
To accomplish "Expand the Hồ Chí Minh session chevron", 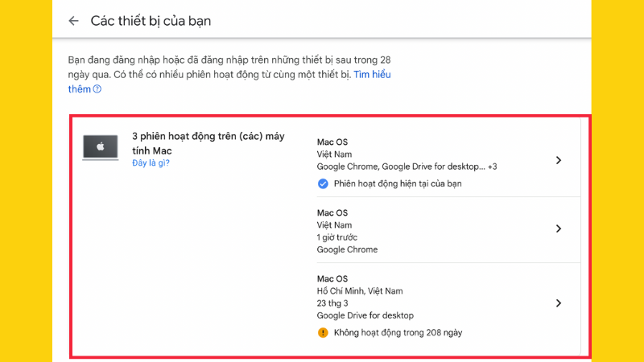I will coord(559,303).
